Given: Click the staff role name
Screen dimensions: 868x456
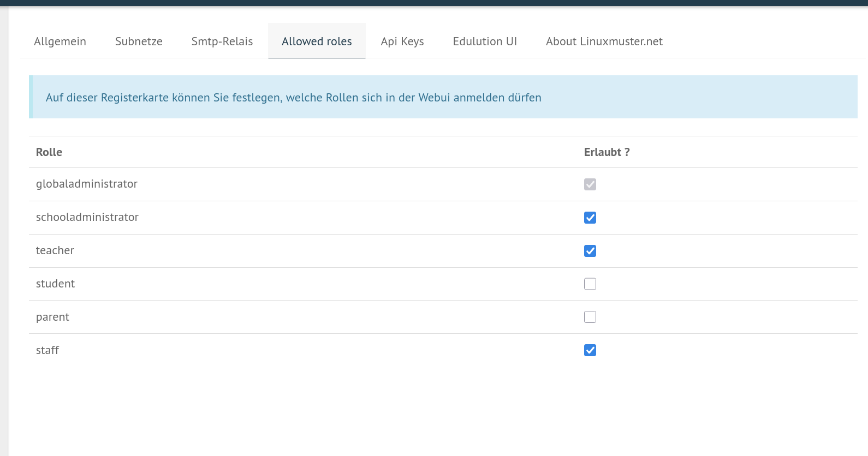Looking at the screenshot, I should pos(47,350).
